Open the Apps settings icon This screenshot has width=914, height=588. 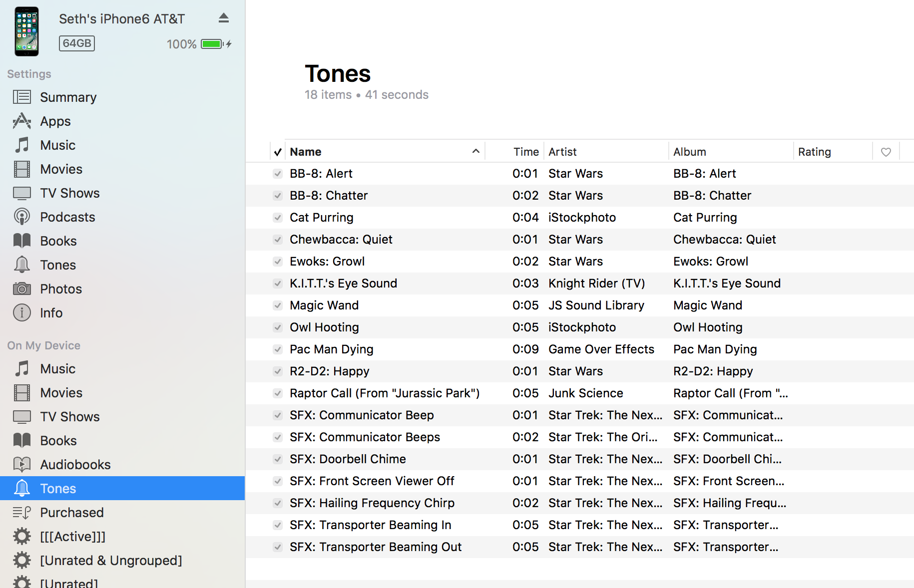point(22,121)
